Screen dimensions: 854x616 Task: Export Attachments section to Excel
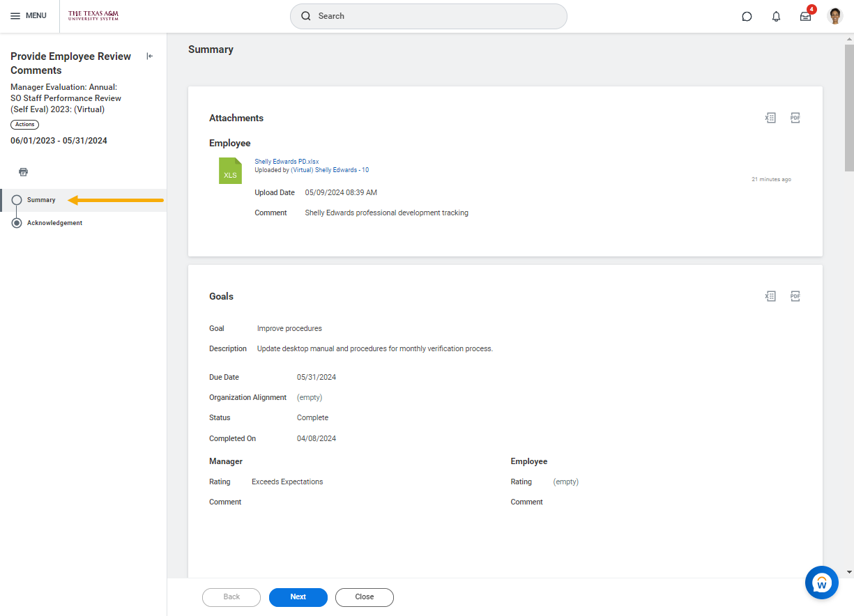770,118
